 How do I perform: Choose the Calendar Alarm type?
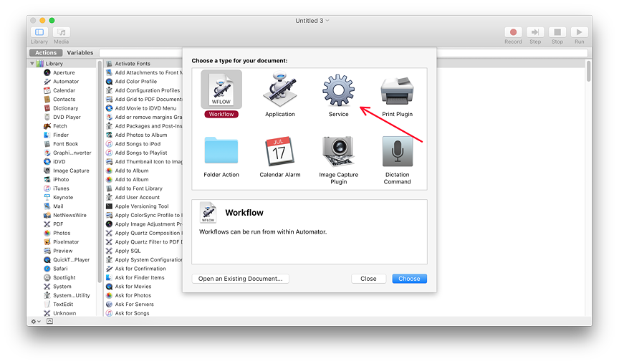280,156
